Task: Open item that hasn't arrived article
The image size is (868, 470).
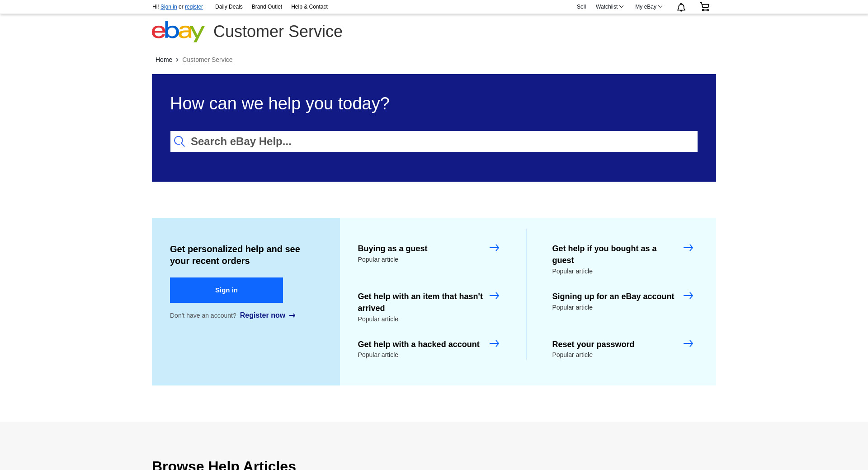Action: pyautogui.click(x=420, y=302)
